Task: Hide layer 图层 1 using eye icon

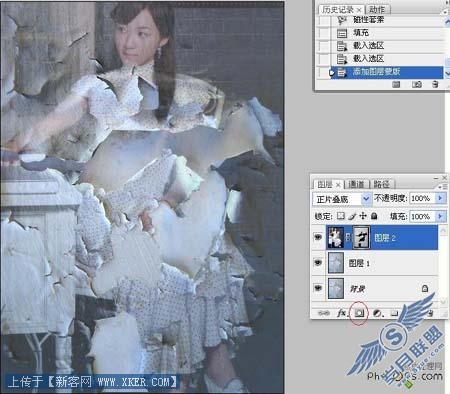Action: pyautogui.click(x=318, y=263)
